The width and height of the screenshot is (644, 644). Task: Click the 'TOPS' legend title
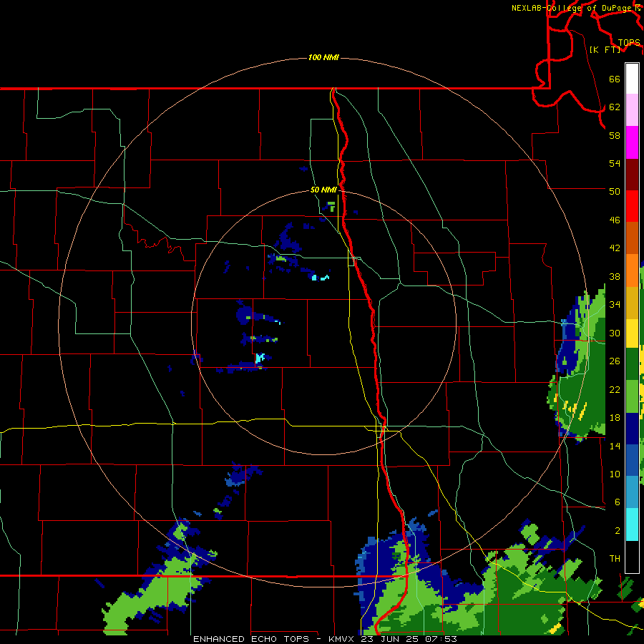tap(629, 43)
